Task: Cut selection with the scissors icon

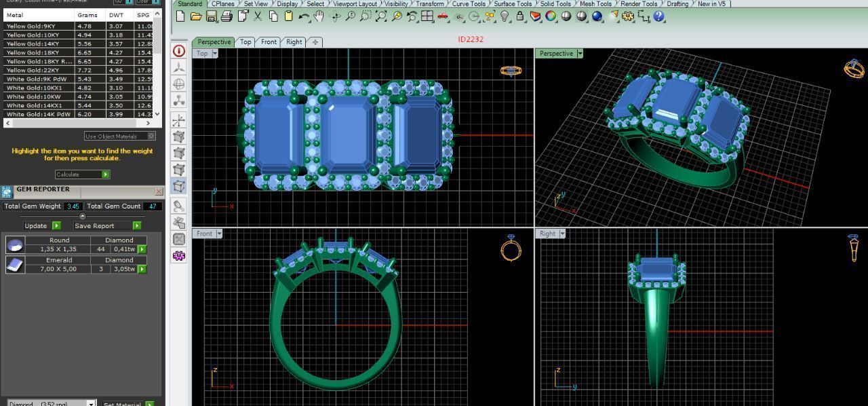Action: 258,16
